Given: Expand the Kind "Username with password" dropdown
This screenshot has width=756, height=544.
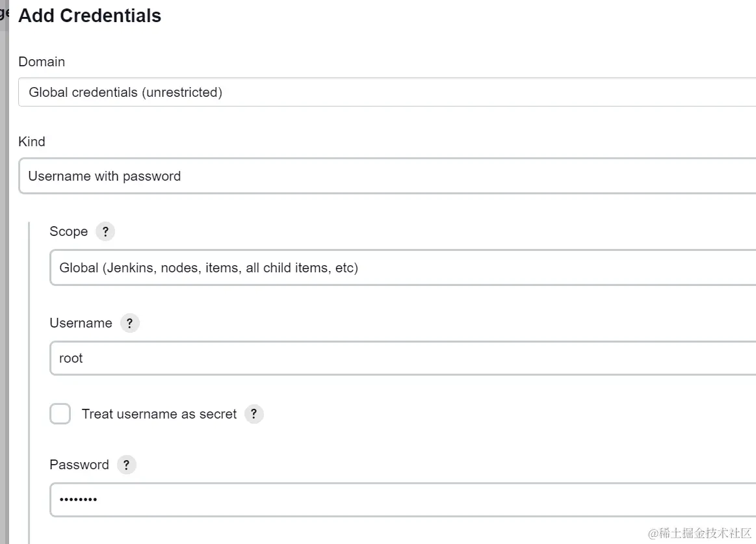Looking at the screenshot, I should [387, 176].
